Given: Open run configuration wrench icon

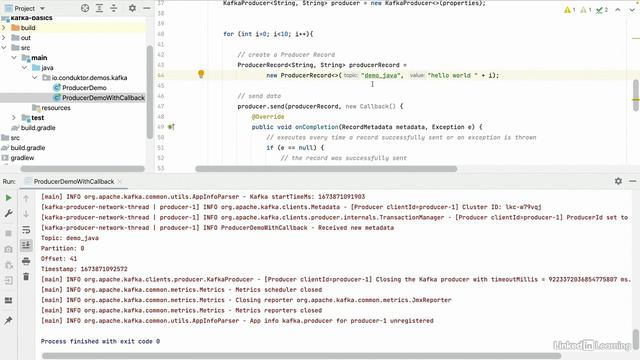Looking at the screenshot, I should [x=8, y=213].
